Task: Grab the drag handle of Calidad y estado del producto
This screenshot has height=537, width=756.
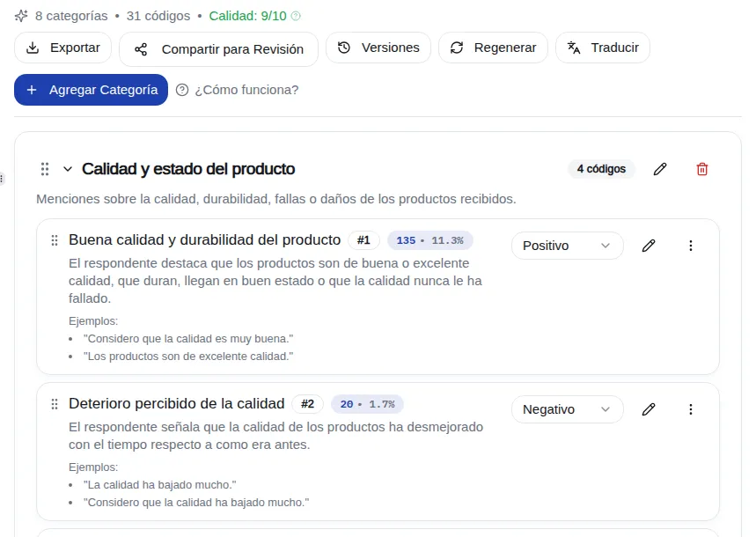Action: [x=45, y=169]
